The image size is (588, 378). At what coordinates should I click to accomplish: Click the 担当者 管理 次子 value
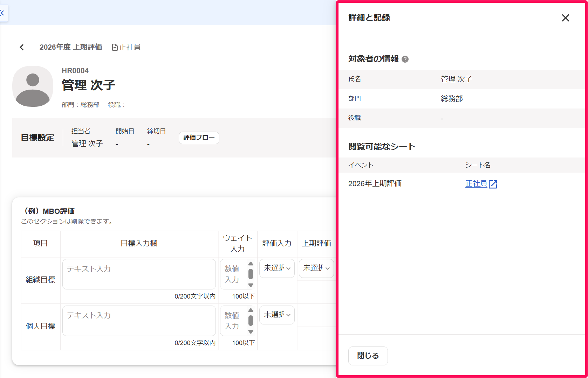click(87, 143)
